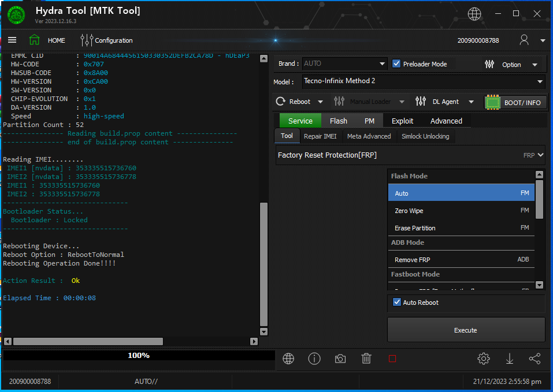Image resolution: width=553 pixels, height=392 pixels.
Task: Toggle the Preloader Mode checkbox
Action: (396, 64)
